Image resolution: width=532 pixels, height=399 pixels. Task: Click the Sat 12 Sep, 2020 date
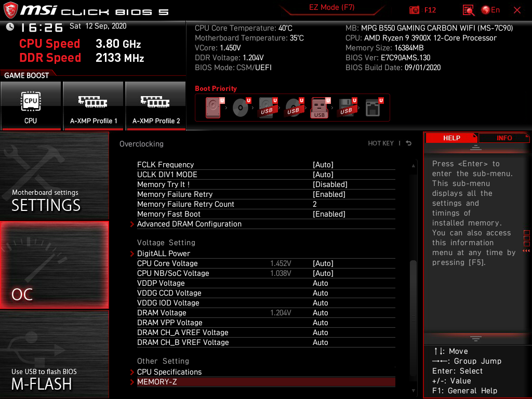(98, 26)
